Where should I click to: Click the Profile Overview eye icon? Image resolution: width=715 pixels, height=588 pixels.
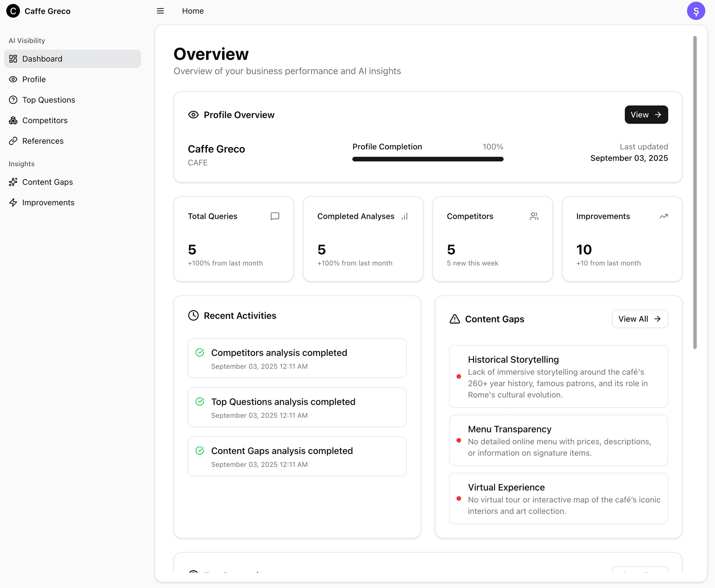point(193,115)
